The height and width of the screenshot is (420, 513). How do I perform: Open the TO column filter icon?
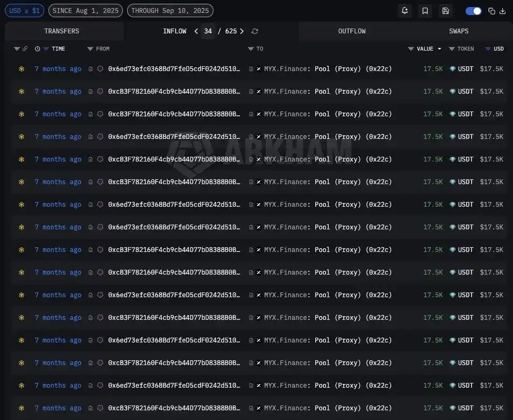(x=251, y=48)
